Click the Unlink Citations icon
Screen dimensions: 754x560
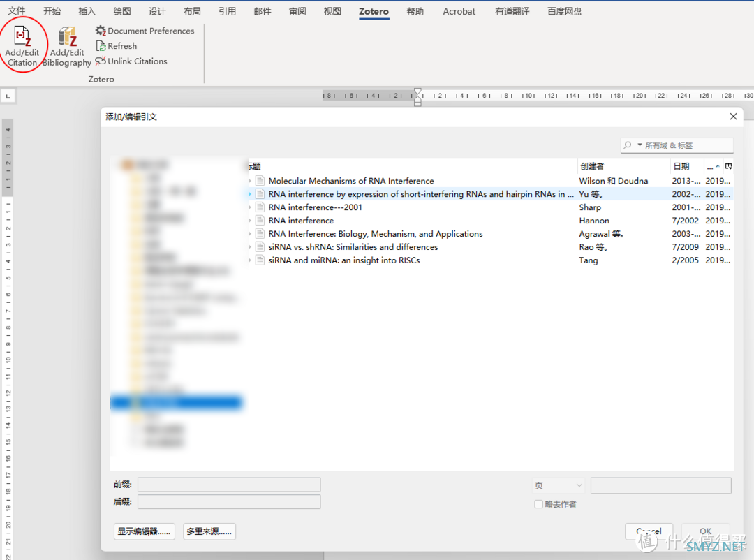(x=101, y=61)
